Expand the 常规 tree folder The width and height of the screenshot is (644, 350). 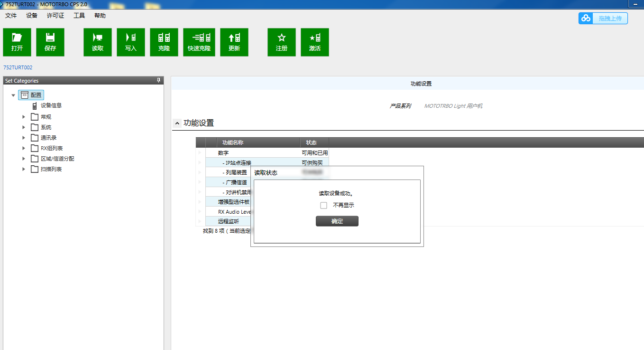click(x=24, y=117)
